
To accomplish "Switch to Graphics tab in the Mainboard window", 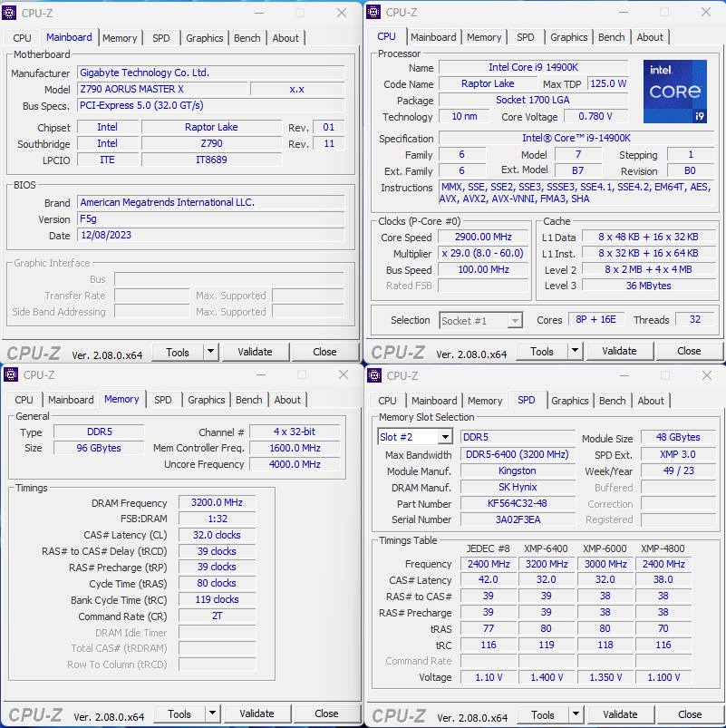I will coord(204,38).
